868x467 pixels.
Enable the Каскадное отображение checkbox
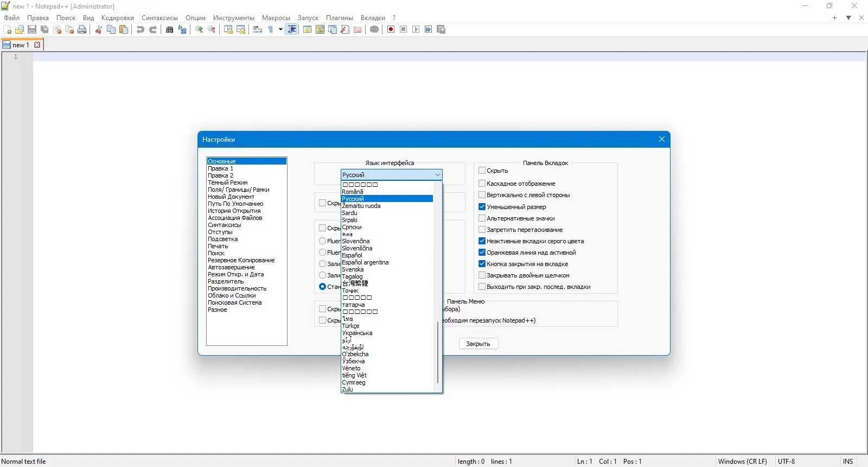coord(482,184)
